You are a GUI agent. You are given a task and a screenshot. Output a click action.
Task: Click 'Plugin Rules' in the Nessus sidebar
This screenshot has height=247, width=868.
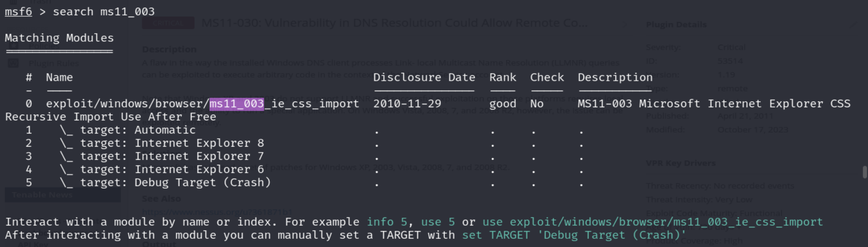click(x=54, y=63)
